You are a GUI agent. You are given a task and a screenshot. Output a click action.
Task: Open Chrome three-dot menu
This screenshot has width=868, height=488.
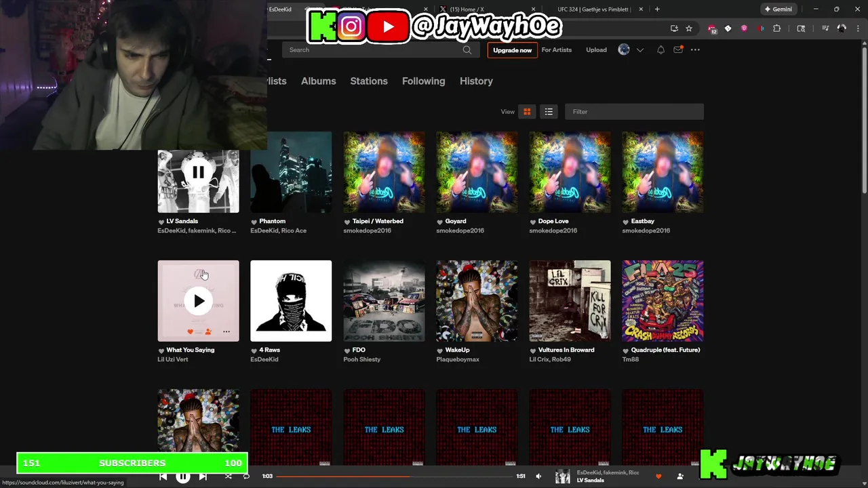pyautogui.click(x=859, y=28)
